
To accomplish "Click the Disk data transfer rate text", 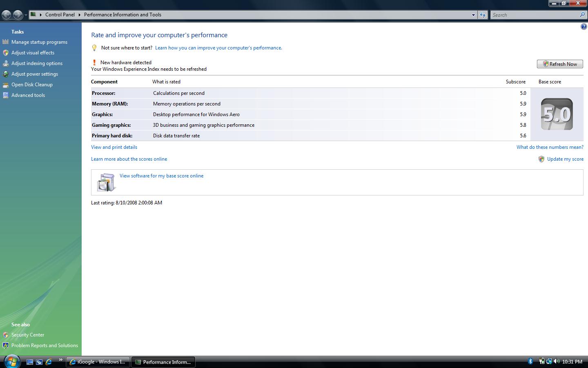I will tap(176, 136).
